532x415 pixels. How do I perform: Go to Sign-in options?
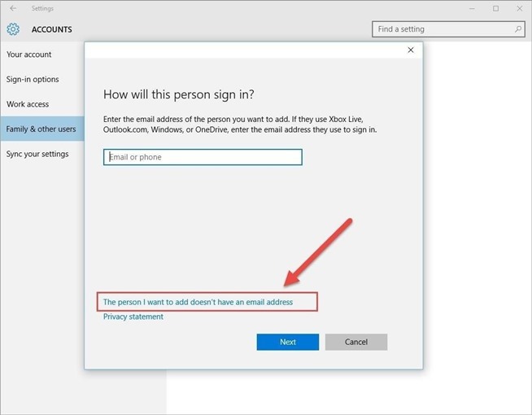(x=33, y=80)
